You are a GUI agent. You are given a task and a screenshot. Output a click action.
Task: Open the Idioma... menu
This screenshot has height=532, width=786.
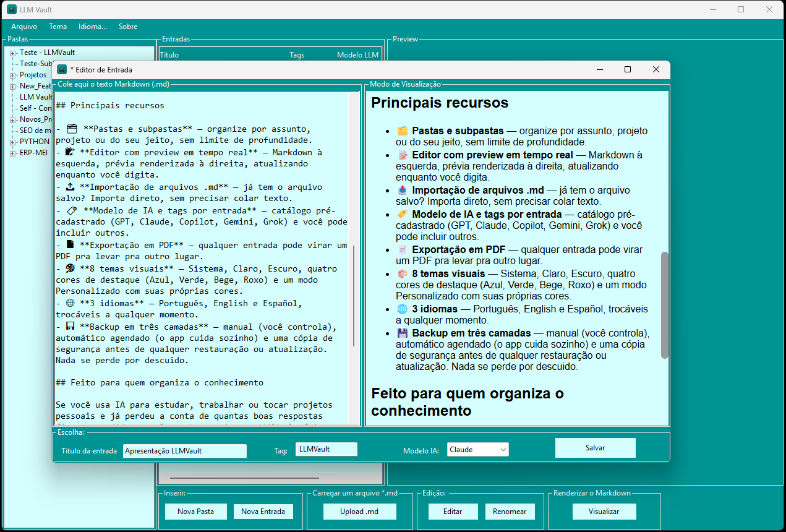point(93,27)
